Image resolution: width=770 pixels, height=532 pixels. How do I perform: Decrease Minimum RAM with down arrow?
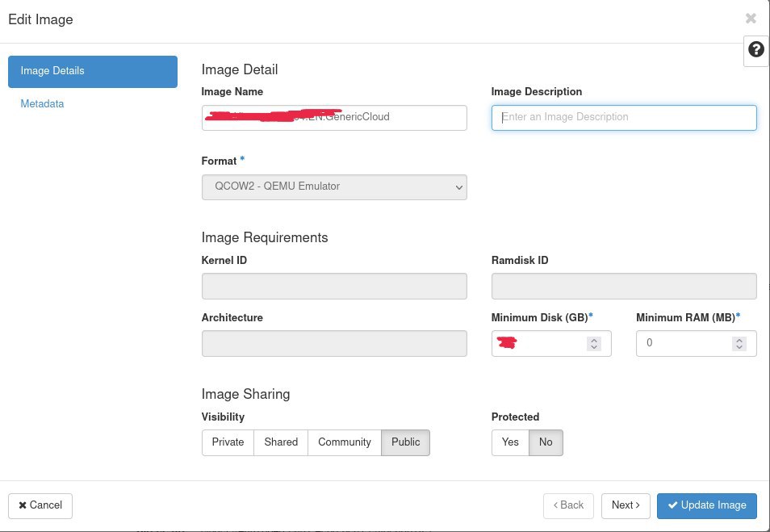click(739, 347)
